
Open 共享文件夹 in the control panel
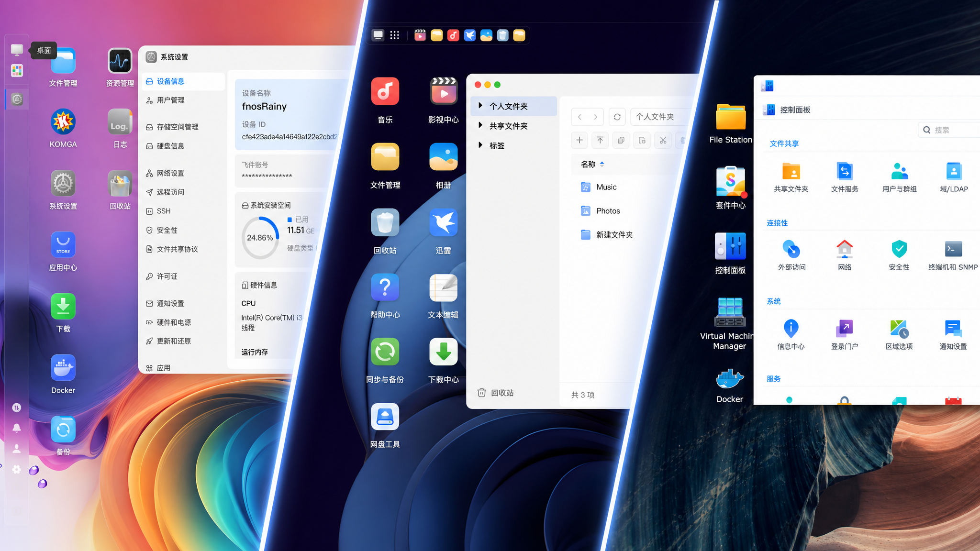click(x=791, y=171)
